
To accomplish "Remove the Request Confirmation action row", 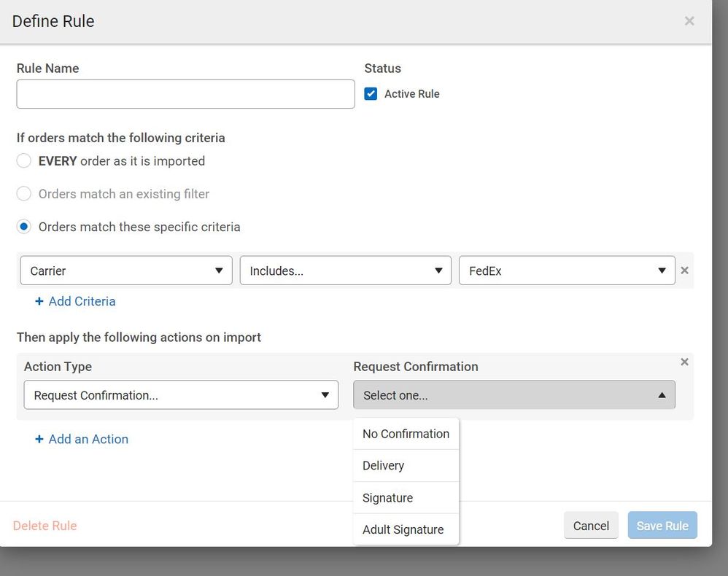I will tap(684, 362).
